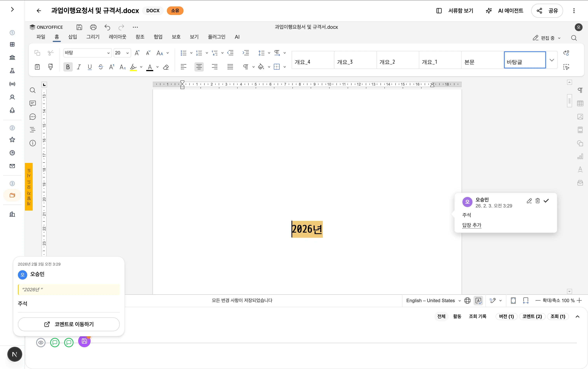The width and height of the screenshot is (588, 369).
Task: Switch to the 삽입 tab
Action: click(73, 37)
